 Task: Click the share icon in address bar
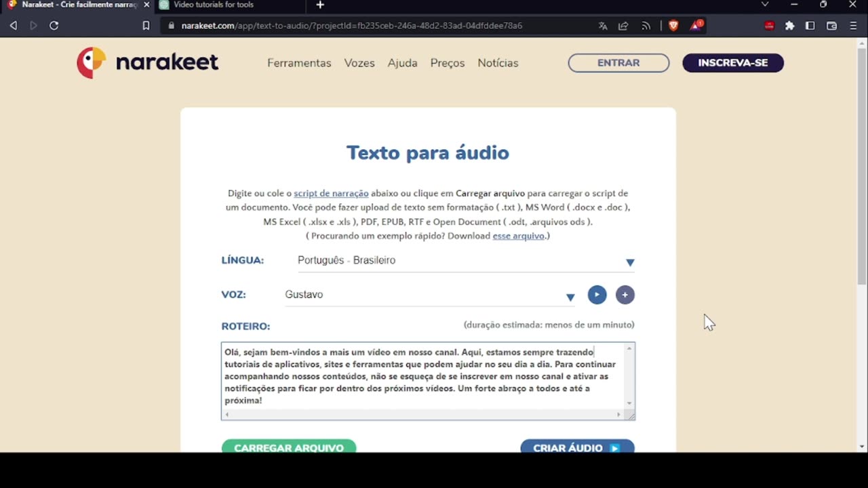tap(624, 26)
